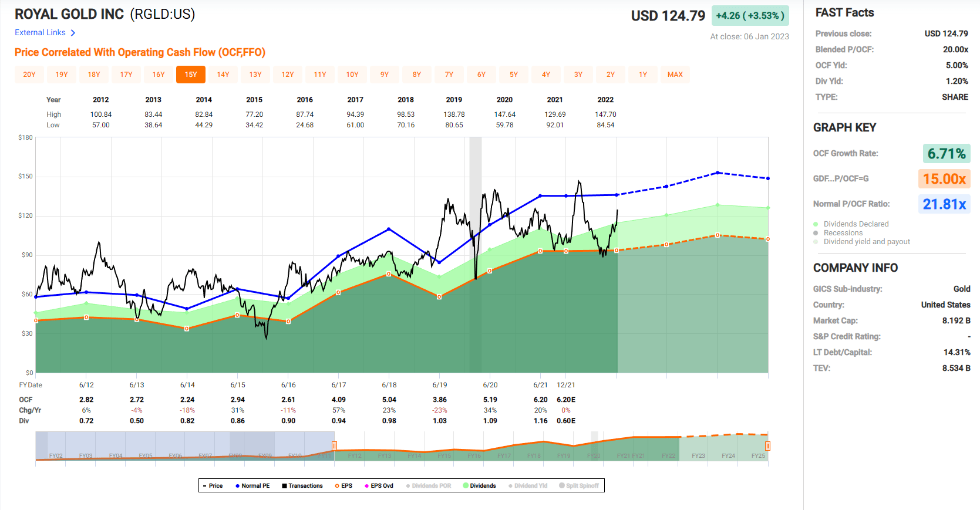View the 2Y chart range
Screen dimensions: 980x510
(x=611, y=75)
